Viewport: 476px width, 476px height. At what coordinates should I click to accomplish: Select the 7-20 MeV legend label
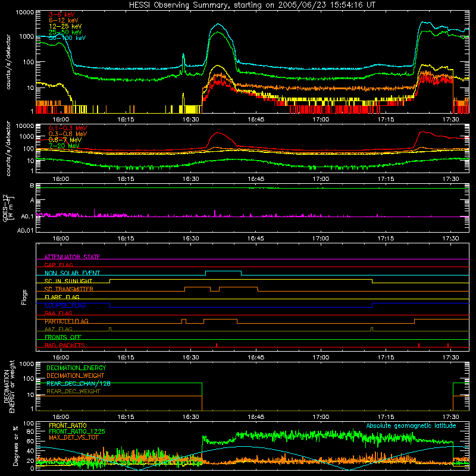pos(64,146)
